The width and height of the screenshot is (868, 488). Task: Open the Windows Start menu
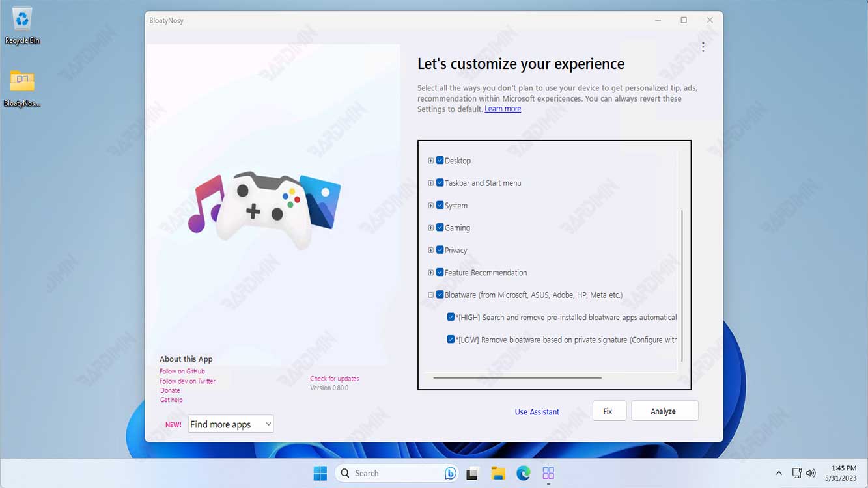coord(320,473)
